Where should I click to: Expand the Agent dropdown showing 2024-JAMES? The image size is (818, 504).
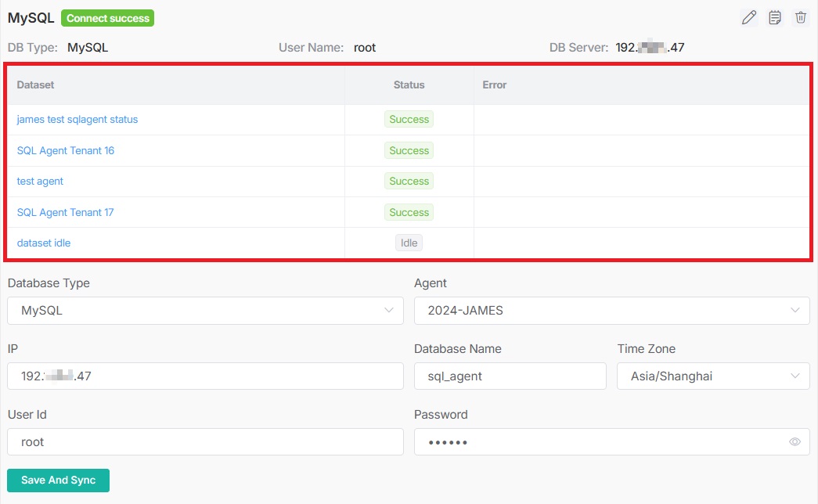[611, 311]
